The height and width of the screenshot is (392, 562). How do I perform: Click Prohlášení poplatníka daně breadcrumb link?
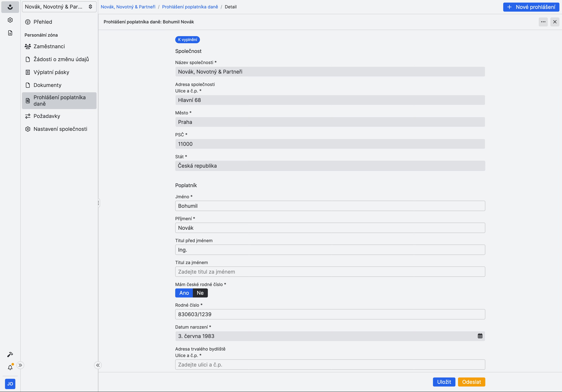(190, 7)
